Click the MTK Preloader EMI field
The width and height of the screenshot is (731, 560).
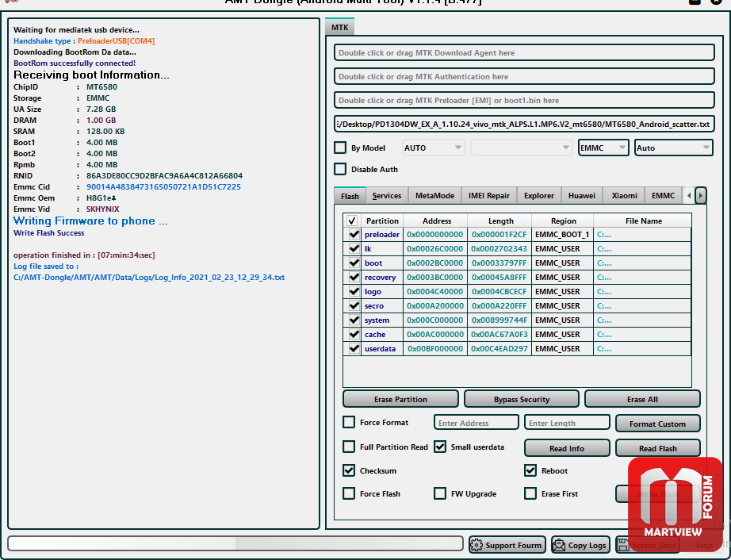tap(525, 100)
